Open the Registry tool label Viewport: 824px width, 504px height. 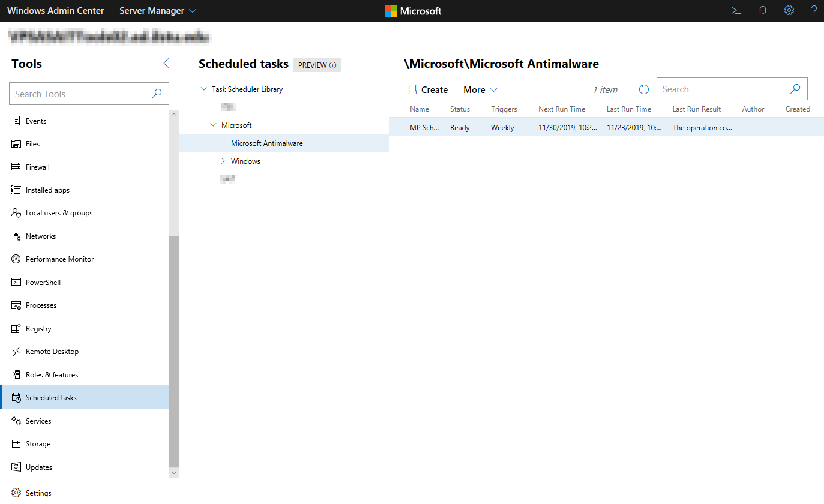(x=38, y=329)
